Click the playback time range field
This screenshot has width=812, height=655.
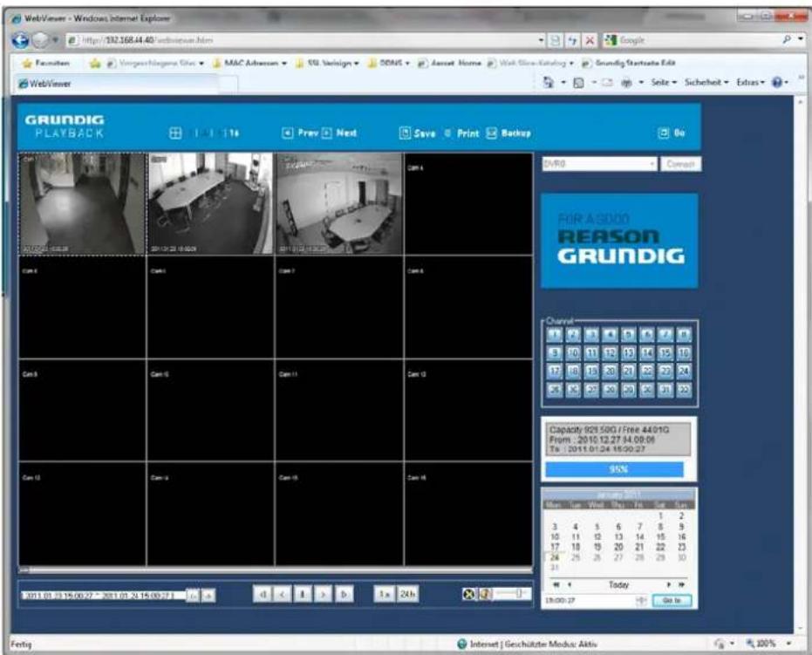click(x=103, y=596)
